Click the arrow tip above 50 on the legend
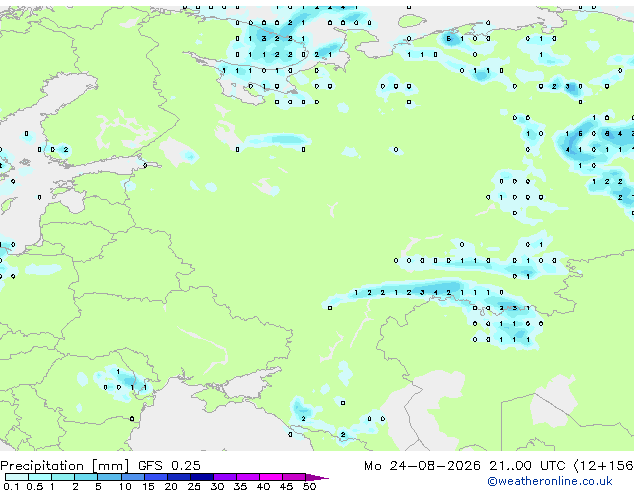The image size is (634, 490). pyautogui.click(x=317, y=477)
